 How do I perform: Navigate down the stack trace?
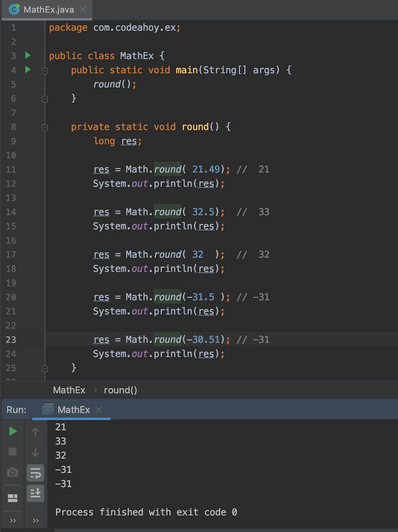[x=35, y=452]
